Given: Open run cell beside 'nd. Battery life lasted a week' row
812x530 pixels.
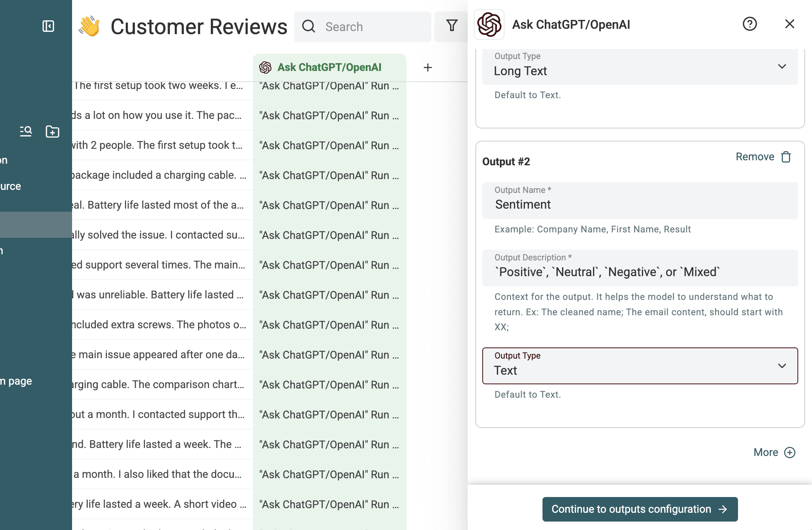Looking at the screenshot, I should [x=329, y=444].
